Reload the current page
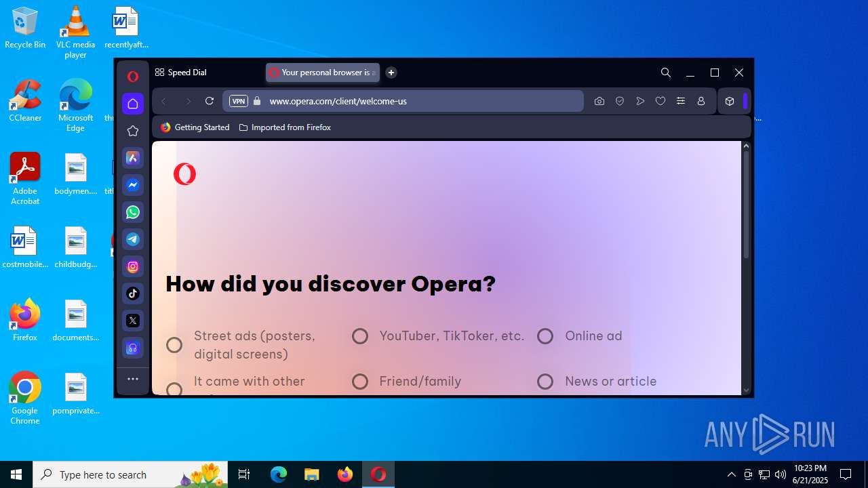This screenshot has width=868, height=488. pyautogui.click(x=210, y=101)
